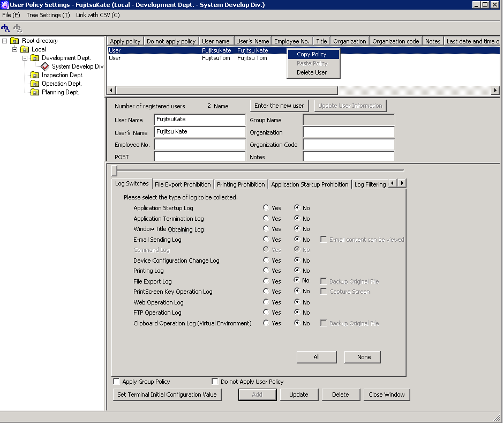Viewport: 504px width, 424px height.
Task: Collapse the Root directory tree node
Action: (5, 41)
